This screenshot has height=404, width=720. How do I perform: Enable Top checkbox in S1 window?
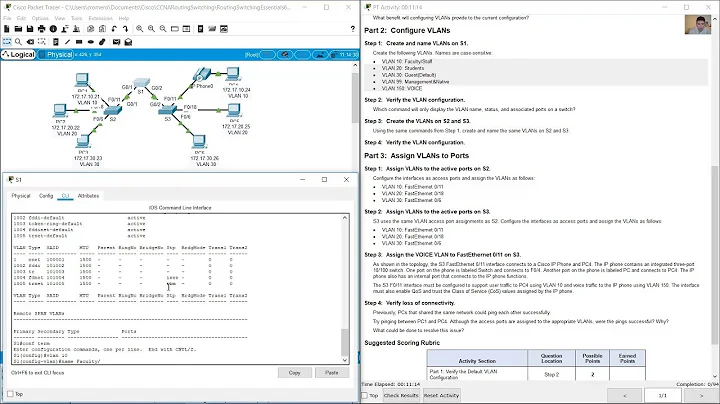[x=10, y=394]
